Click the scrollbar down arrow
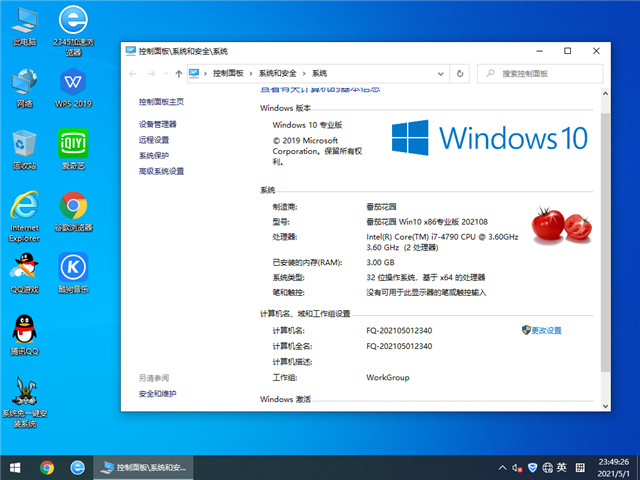The width and height of the screenshot is (640, 480). pyautogui.click(x=605, y=406)
